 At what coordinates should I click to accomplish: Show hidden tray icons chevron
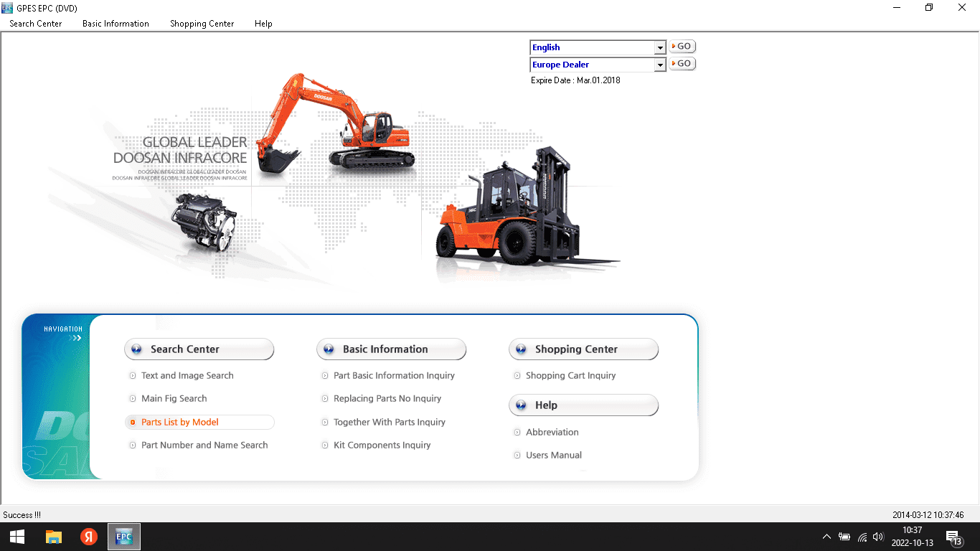[x=826, y=537]
